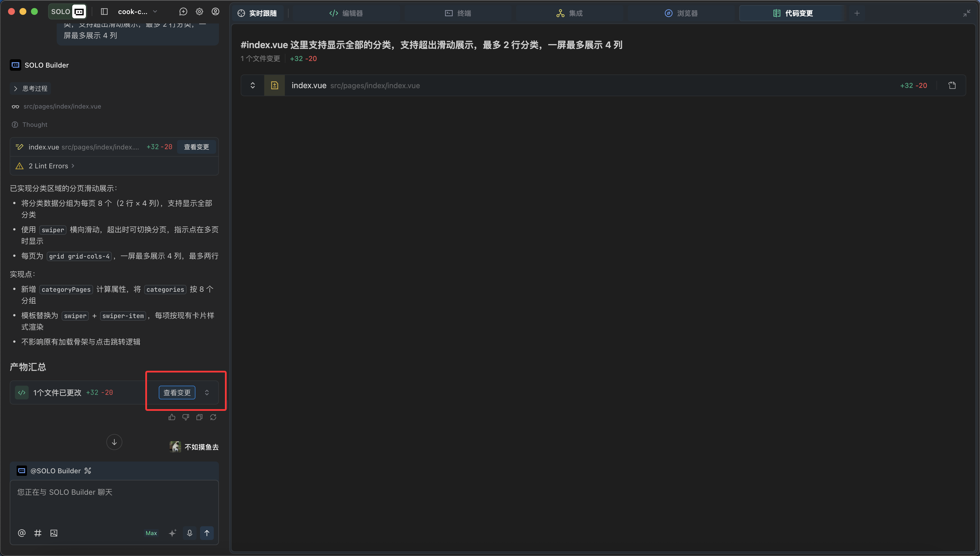
Task: Start a new chat with the plus bubble icon
Action: [x=183, y=11]
